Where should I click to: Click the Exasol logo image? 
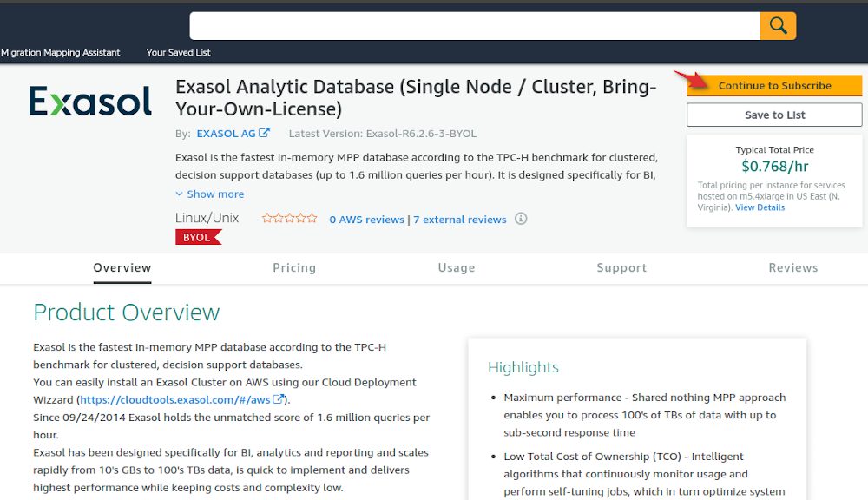[x=90, y=101]
